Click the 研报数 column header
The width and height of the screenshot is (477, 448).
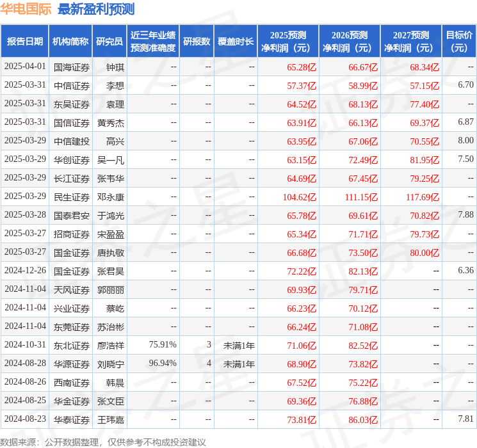pos(197,42)
